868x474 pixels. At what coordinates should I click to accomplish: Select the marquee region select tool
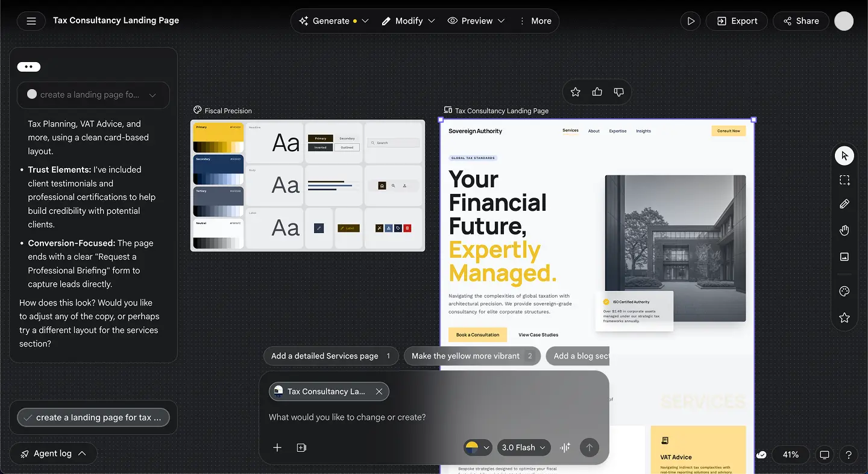844,179
